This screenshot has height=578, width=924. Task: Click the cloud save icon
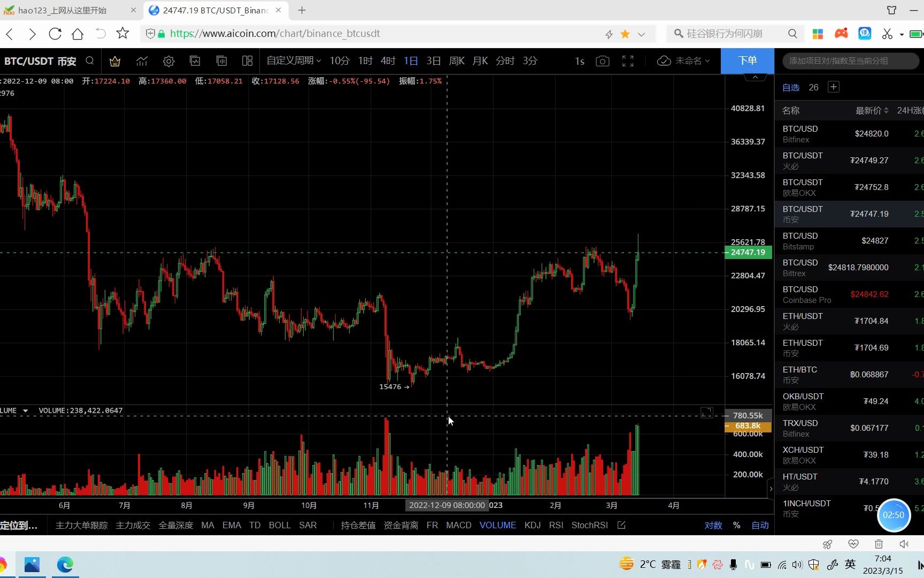(664, 61)
